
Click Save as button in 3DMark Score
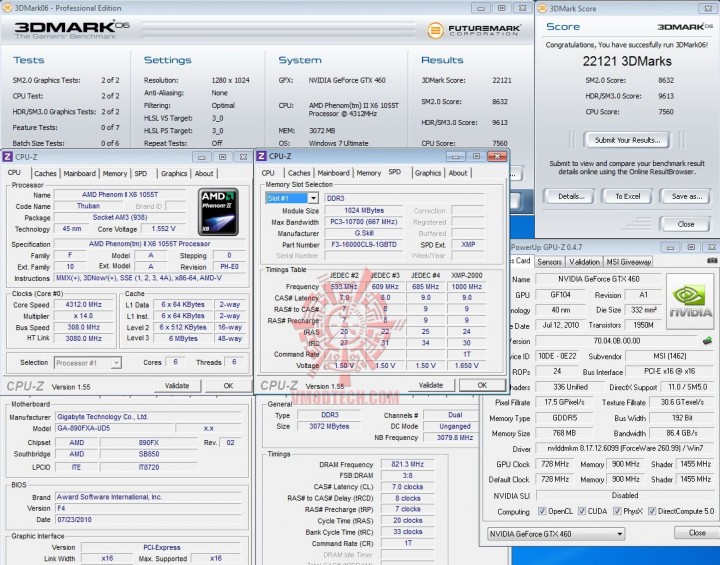tap(686, 196)
